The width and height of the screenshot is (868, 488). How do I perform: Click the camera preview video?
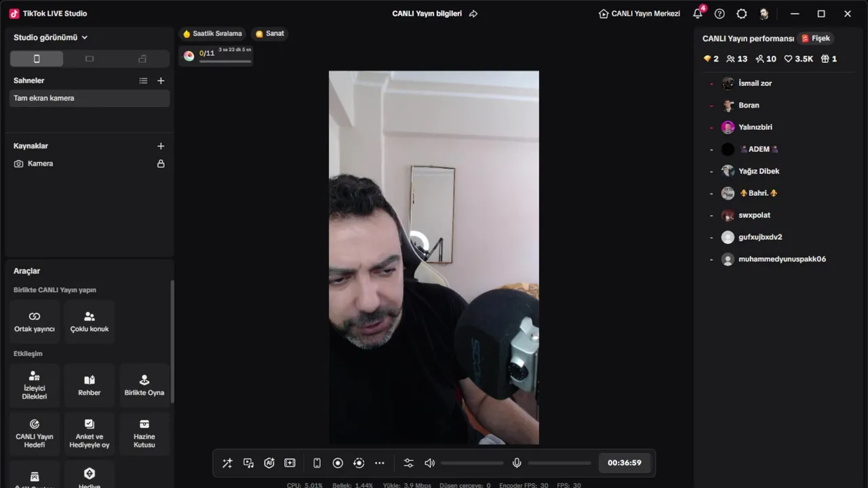coord(434,258)
